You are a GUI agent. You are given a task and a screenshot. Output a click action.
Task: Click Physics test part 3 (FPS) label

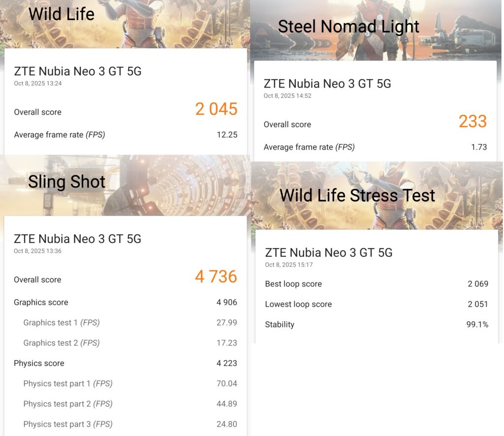68,424
